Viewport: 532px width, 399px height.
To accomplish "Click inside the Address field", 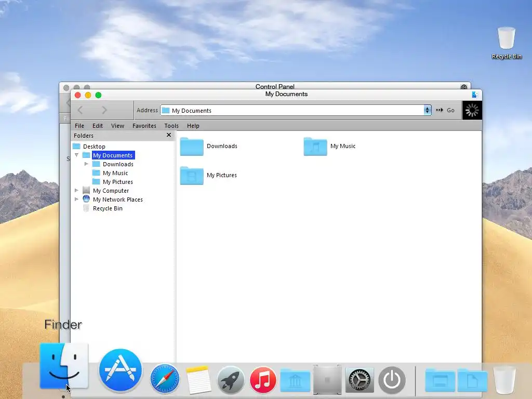I will click(x=292, y=110).
